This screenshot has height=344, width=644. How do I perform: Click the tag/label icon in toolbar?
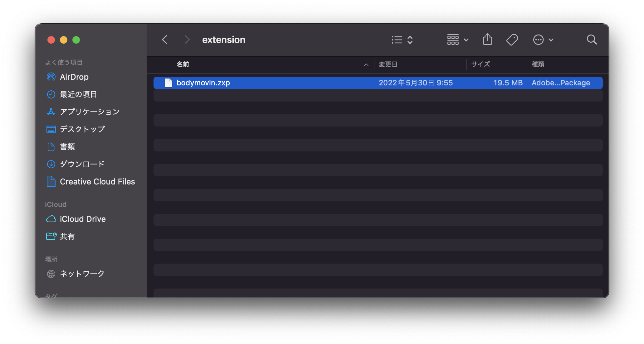coord(511,40)
